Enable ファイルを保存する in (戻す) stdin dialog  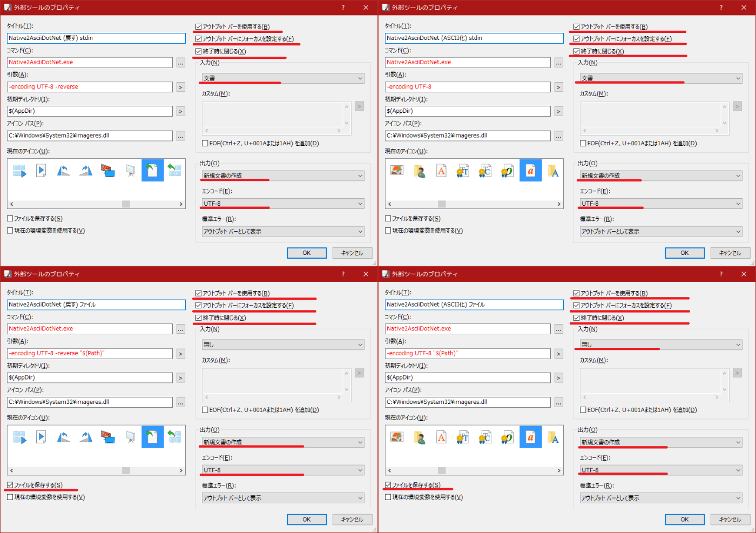pos(10,219)
